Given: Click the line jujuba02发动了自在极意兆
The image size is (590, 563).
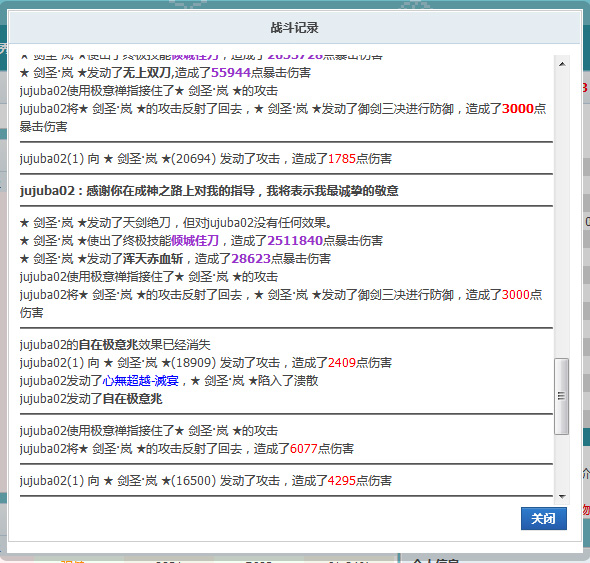Looking at the screenshot, I should 91,399.
